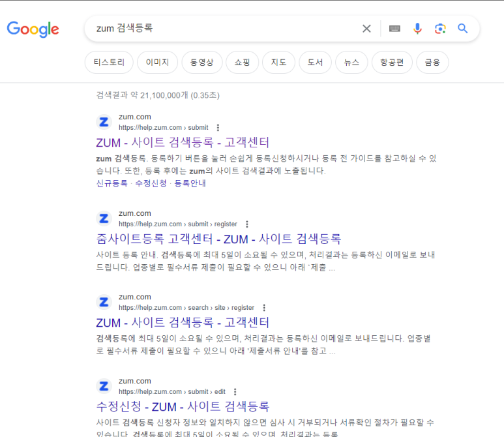
Task: Switch to the 뉴스 results tab
Action: coord(351,63)
